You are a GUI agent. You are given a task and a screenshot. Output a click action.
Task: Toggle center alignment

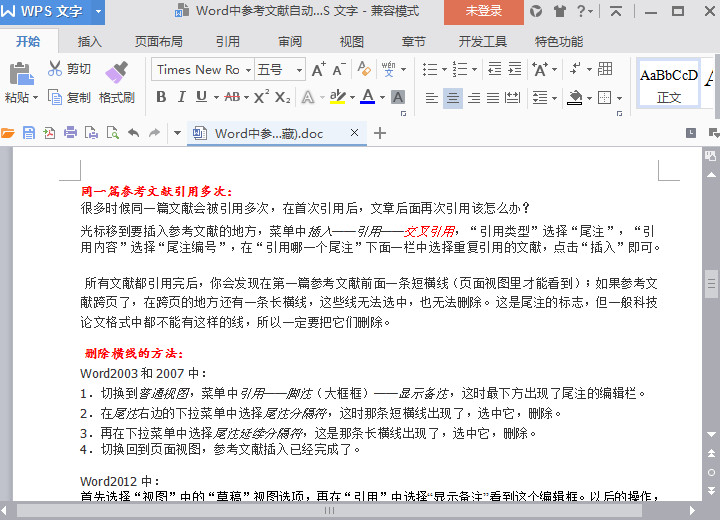pos(453,97)
